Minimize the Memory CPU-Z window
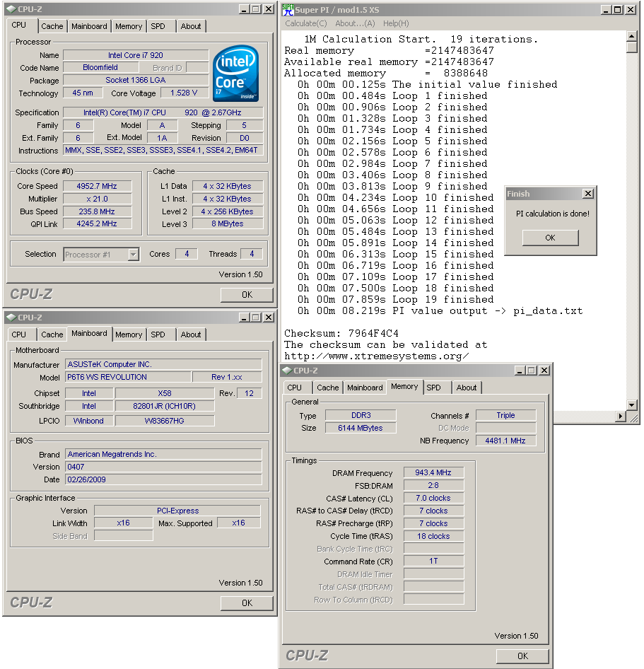The width and height of the screenshot is (644, 669). 520,371
